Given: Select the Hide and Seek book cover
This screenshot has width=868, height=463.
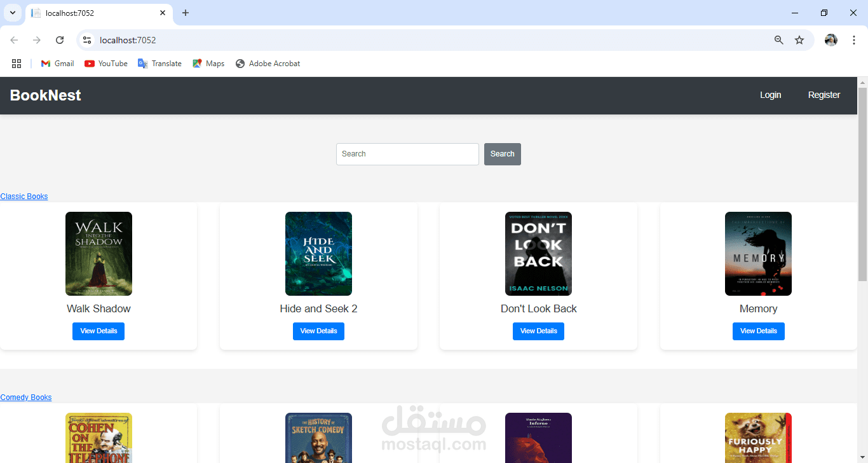Looking at the screenshot, I should (x=318, y=254).
